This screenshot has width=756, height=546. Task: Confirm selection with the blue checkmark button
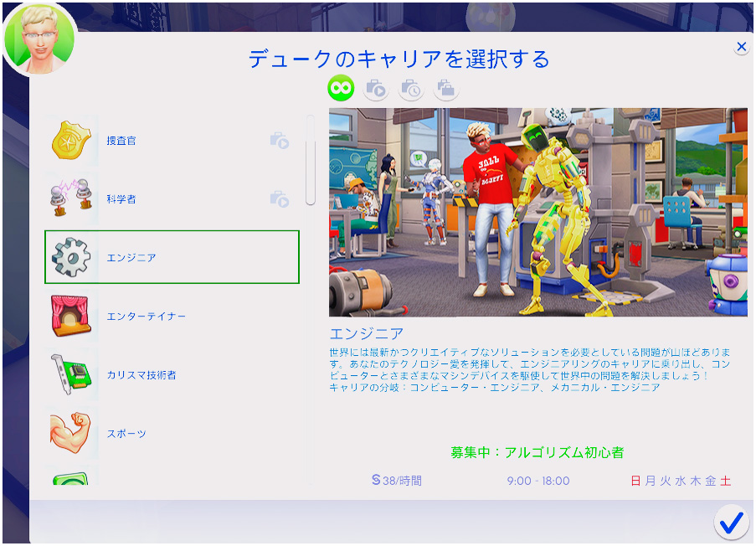coord(731,523)
